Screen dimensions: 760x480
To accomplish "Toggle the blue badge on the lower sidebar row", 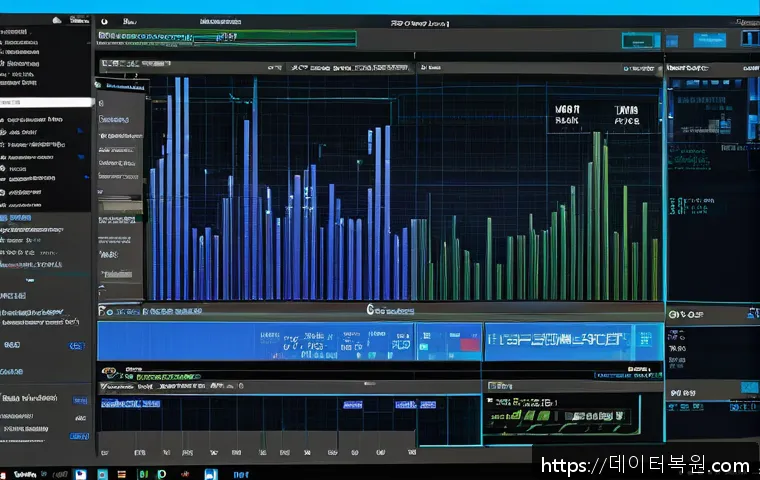I will click(76, 345).
